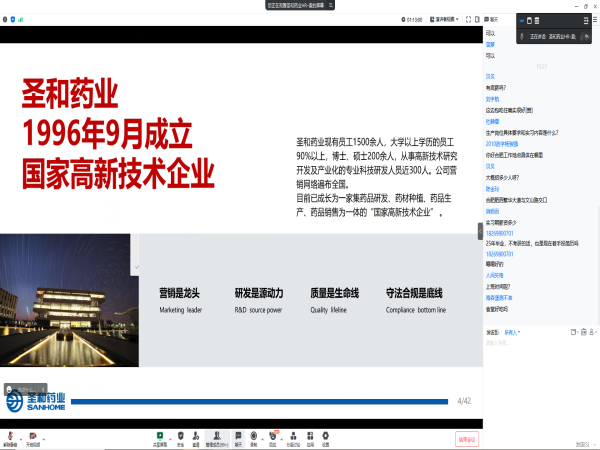Open the Send To recipient dropdown

coord(512,332)
